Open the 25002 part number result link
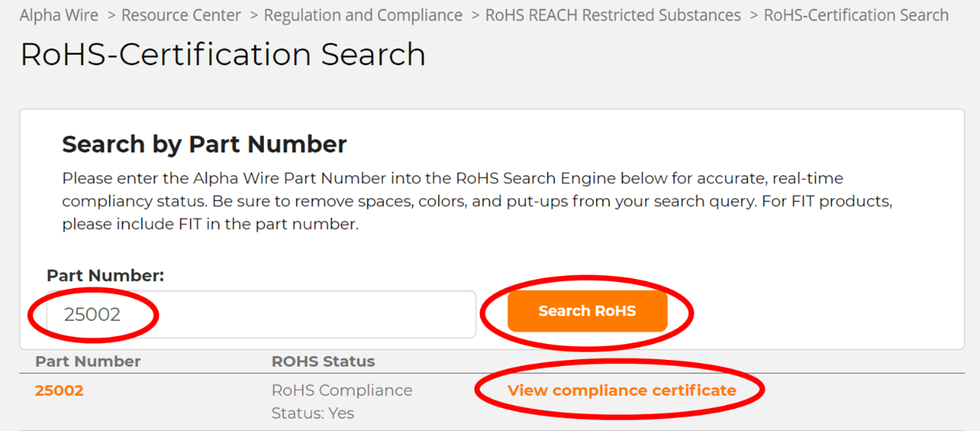This screenshot has width=980, height=431. pyautogui.click(x=59, y=391)
